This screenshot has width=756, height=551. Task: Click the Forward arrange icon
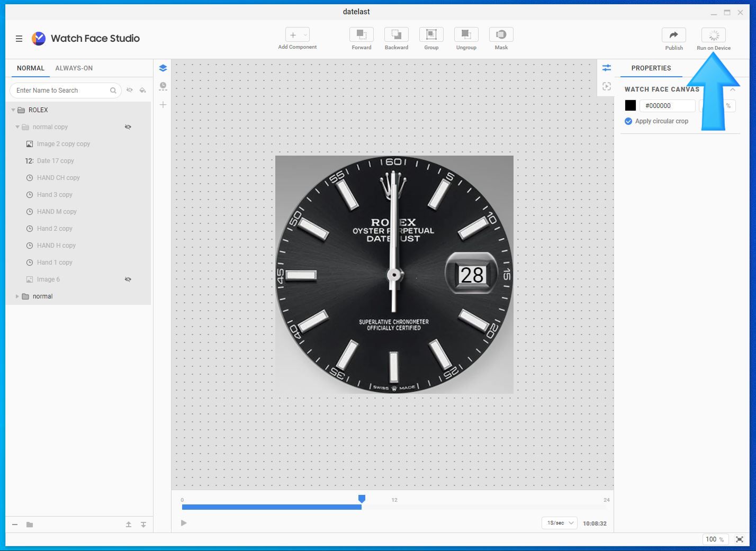pos(362,35)
